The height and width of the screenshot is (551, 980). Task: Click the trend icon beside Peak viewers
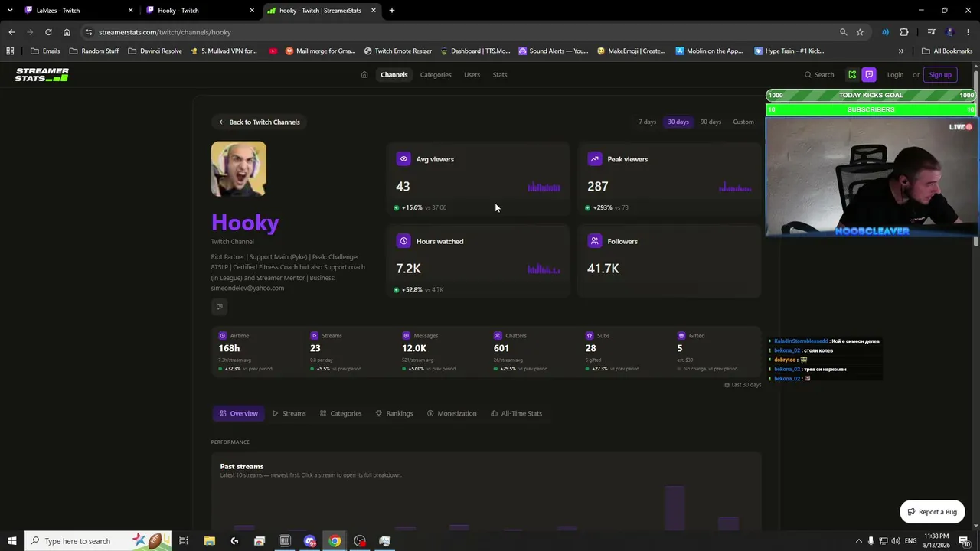595,159
